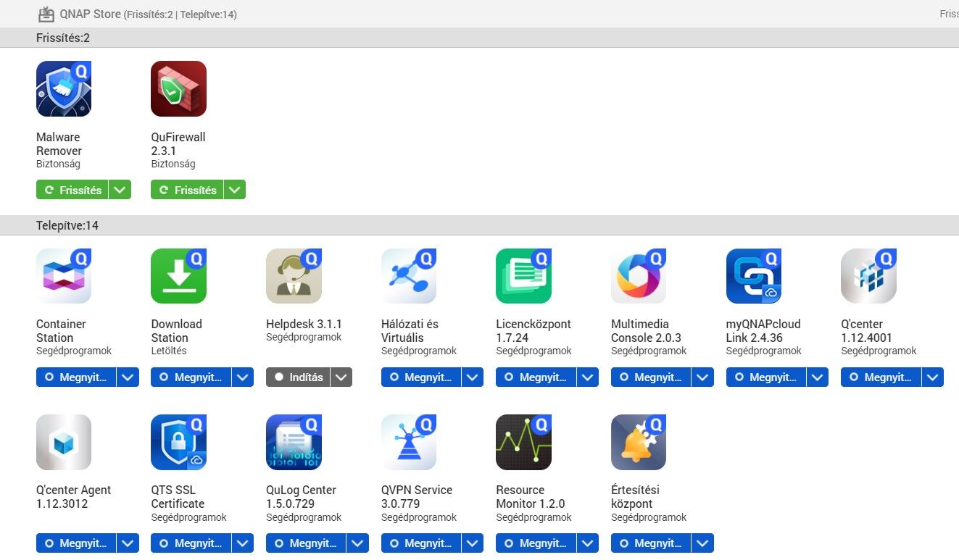Click the 'Malware Remover' app name

59,144
